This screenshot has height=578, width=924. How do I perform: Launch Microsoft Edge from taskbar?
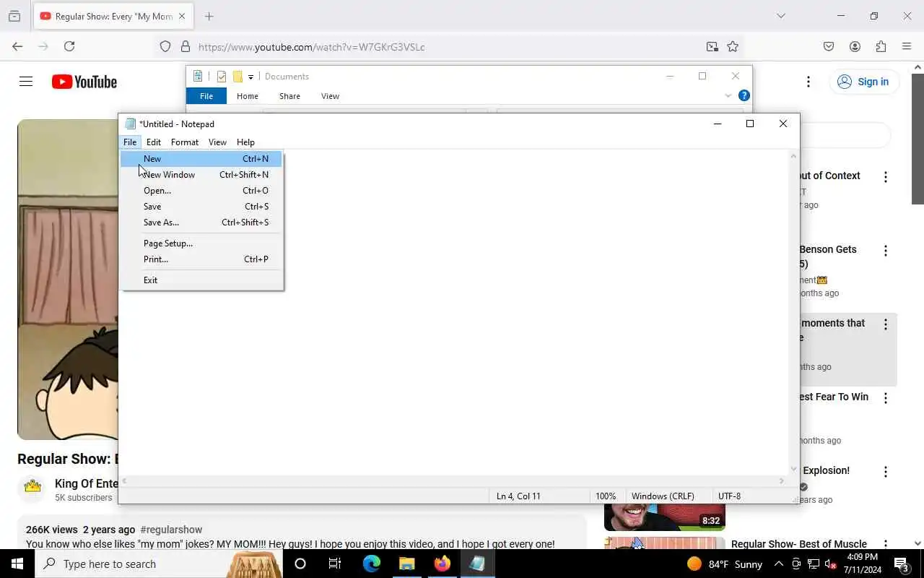point(372,564)
